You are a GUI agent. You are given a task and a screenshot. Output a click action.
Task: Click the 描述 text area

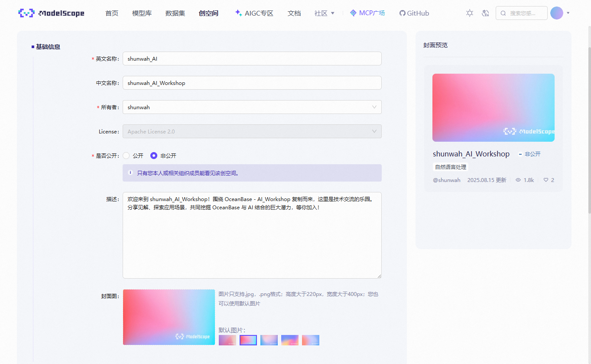pyautogui.click(x=252, y=235)
